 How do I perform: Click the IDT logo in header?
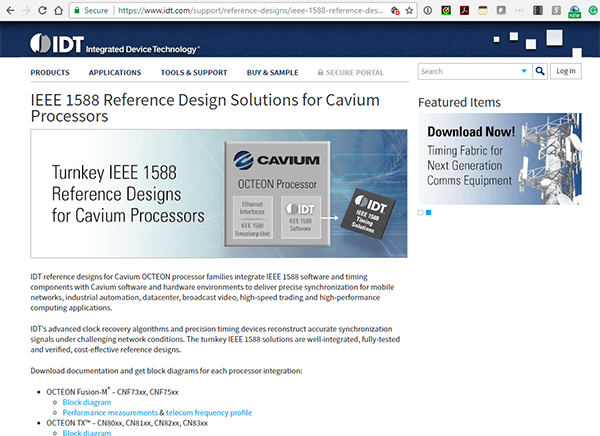coord(114,44)
